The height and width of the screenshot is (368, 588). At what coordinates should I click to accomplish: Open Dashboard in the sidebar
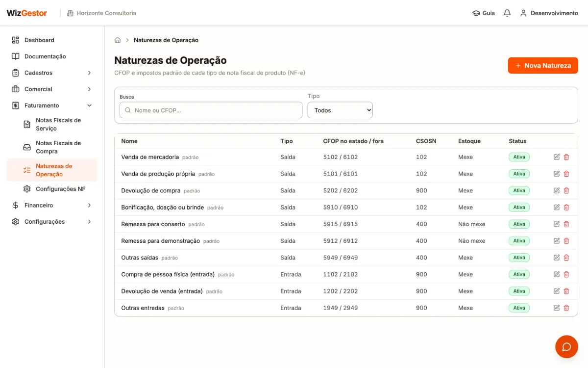pos(52,40)
